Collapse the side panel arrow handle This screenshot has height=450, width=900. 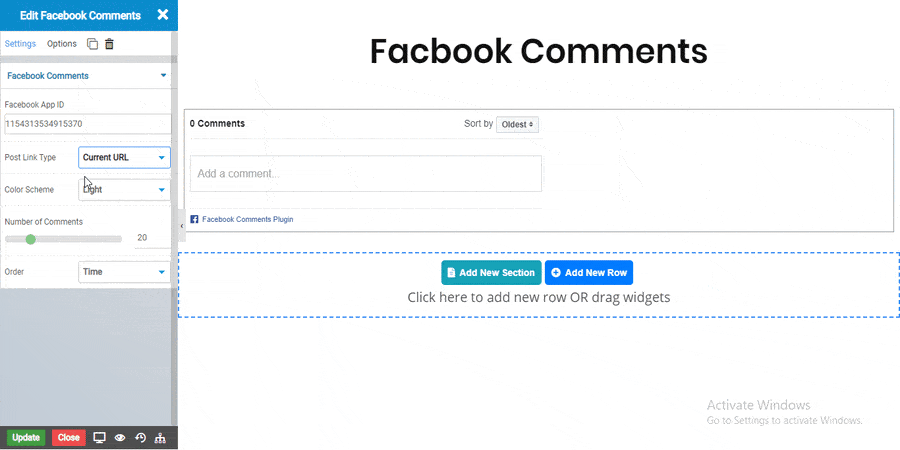tap(181, 226)
